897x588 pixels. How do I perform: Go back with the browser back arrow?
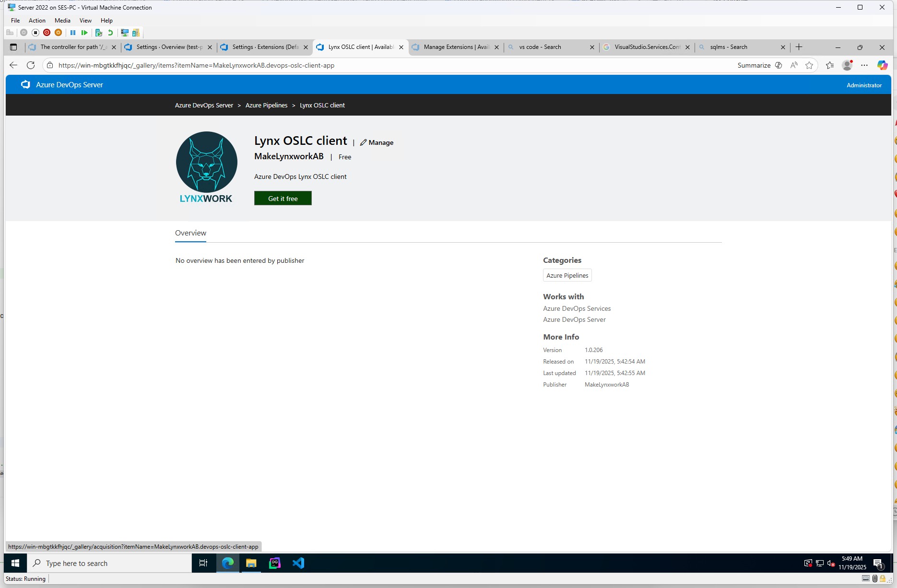click(13, 65)
